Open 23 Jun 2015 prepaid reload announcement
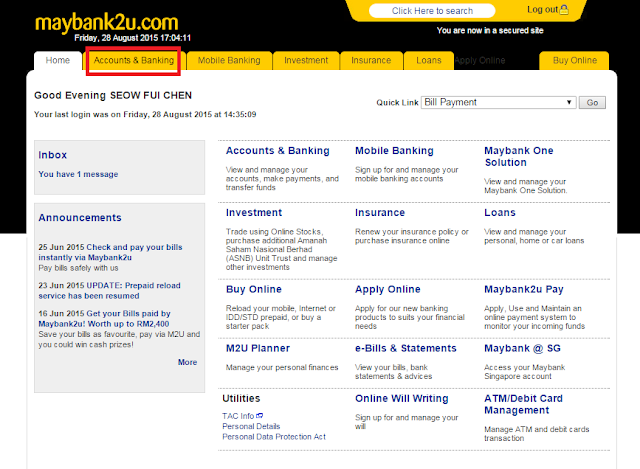This screenshot has height=469, width=640. [x=109, y=291]
